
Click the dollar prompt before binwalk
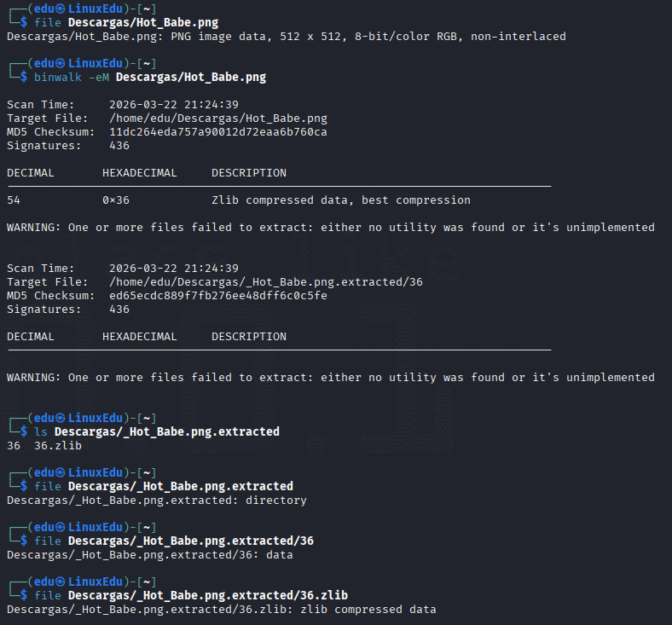[x=24, y=77]
